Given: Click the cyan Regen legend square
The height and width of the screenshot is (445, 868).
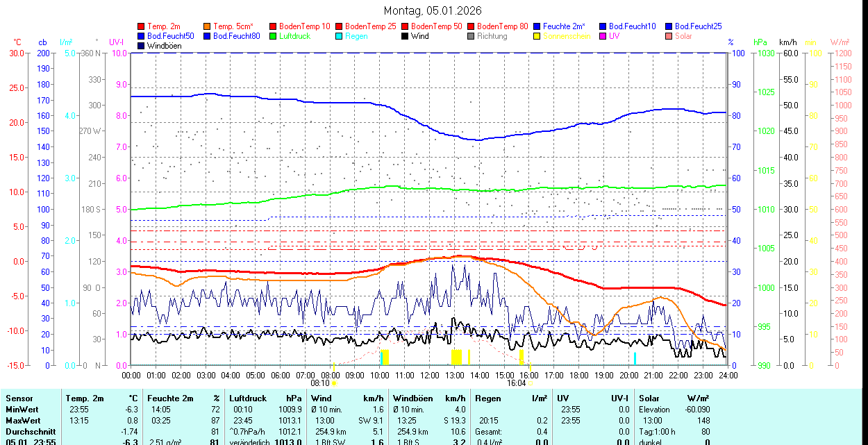Looking at the screenshot, I should point(340,36).
